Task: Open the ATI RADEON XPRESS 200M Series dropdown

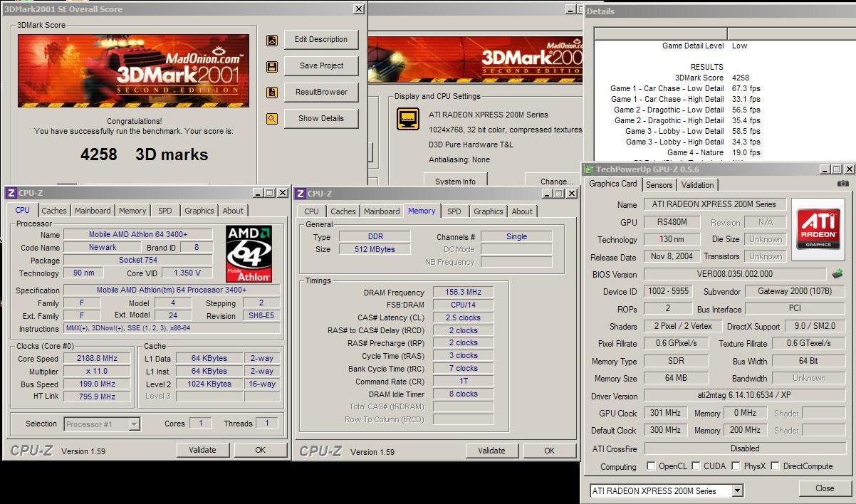Action: coord(737,490)
